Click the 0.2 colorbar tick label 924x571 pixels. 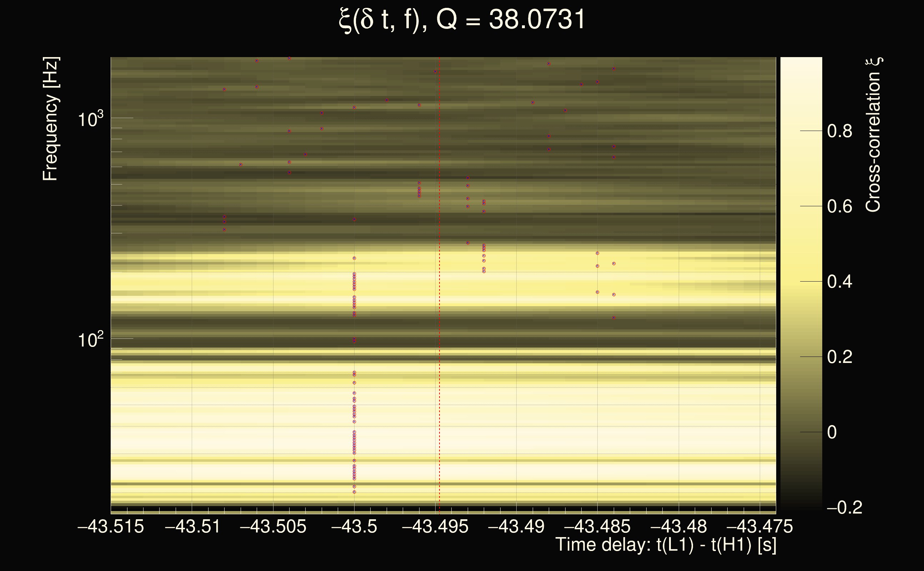(x=839, y=357)
